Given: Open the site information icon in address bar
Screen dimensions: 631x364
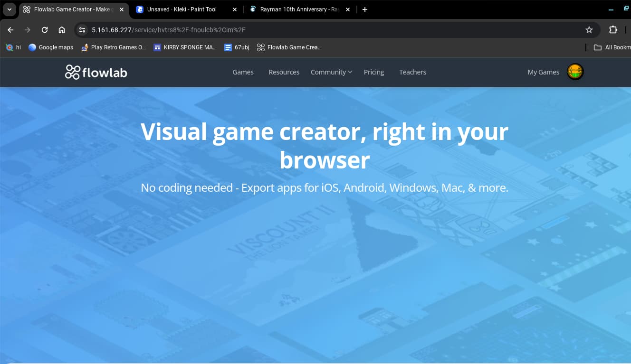Looking at the screenshot, I should (x=82, y=30).
